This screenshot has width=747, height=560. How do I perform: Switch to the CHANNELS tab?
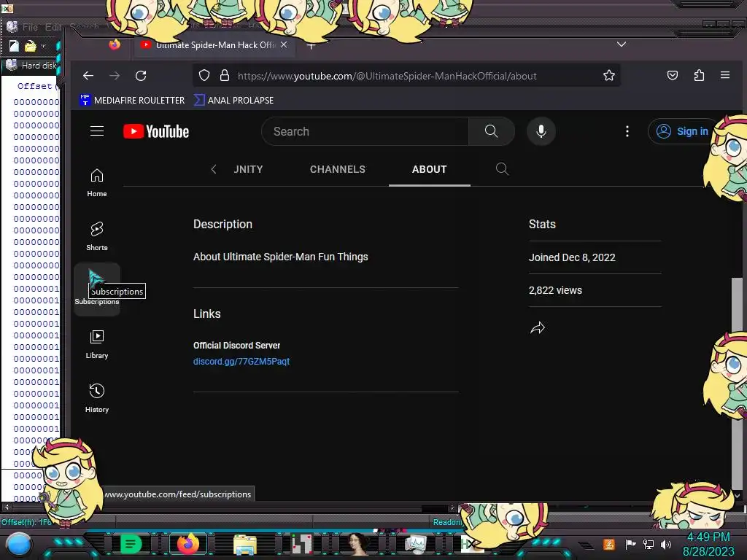pyautogui.click(x=337, y=169)
